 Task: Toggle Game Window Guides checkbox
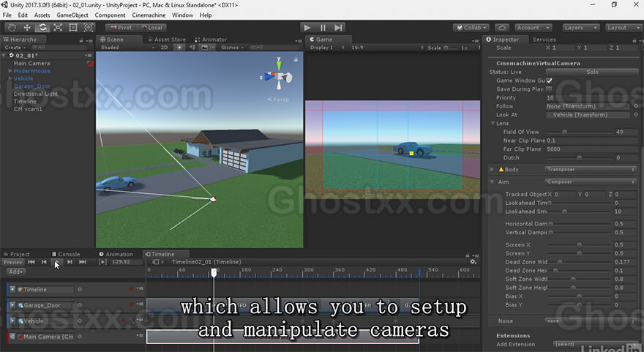tap(549, 80)
